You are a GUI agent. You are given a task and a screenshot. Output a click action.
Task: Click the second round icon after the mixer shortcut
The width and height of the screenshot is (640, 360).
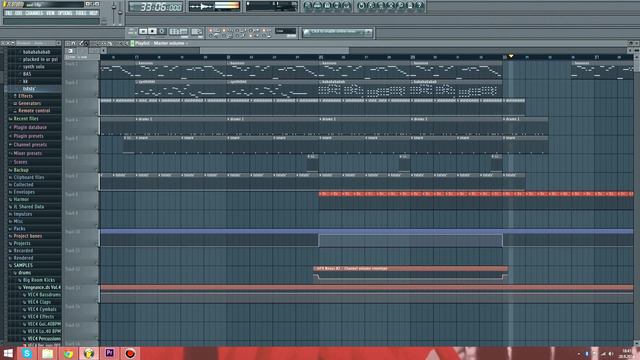[371, 6]
